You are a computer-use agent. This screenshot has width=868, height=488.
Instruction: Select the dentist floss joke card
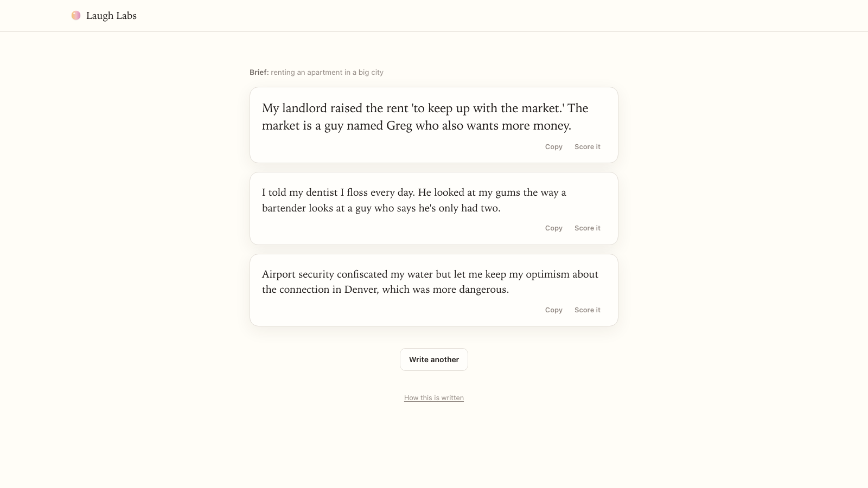point(434,208)
